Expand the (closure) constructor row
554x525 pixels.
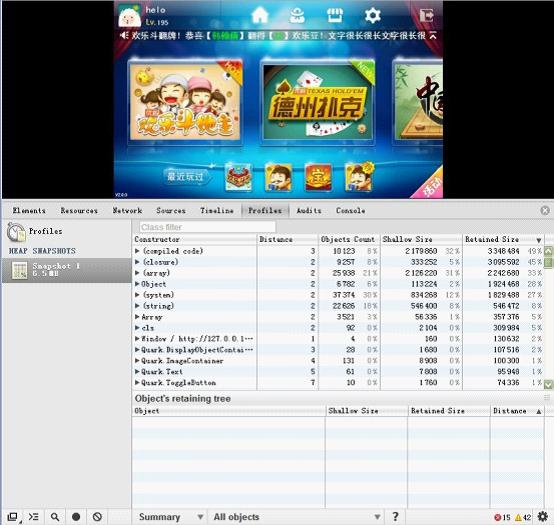[x=137, y=262]
